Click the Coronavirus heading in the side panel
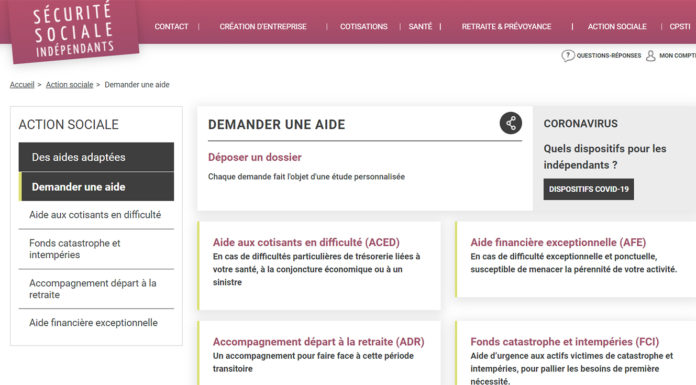 (x=581, y=124)
